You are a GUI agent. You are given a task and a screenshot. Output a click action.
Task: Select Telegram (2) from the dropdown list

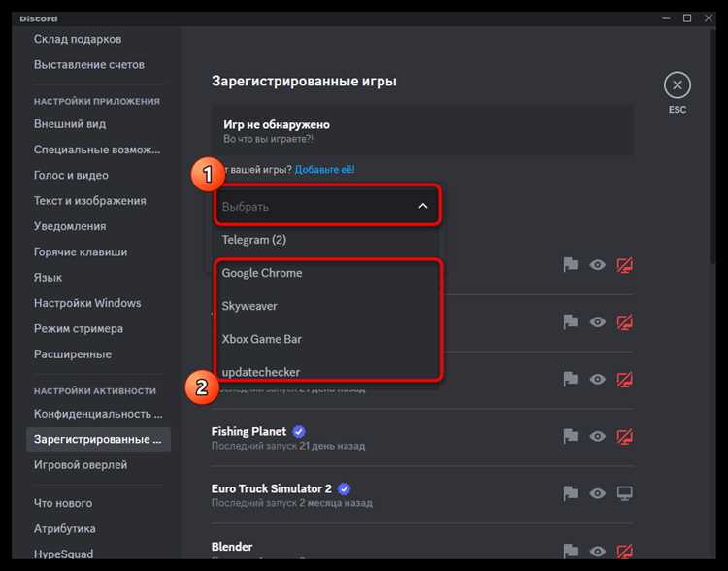(325, 240)
